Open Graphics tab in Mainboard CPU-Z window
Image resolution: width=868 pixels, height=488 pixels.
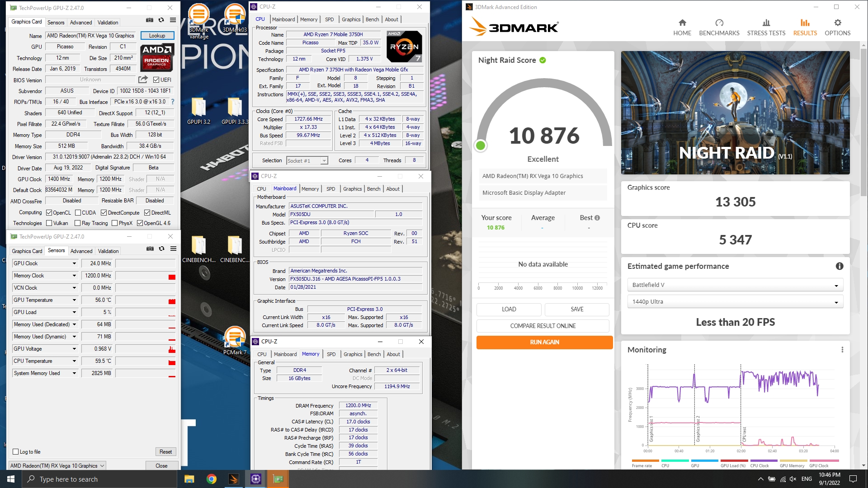(352, 189)
